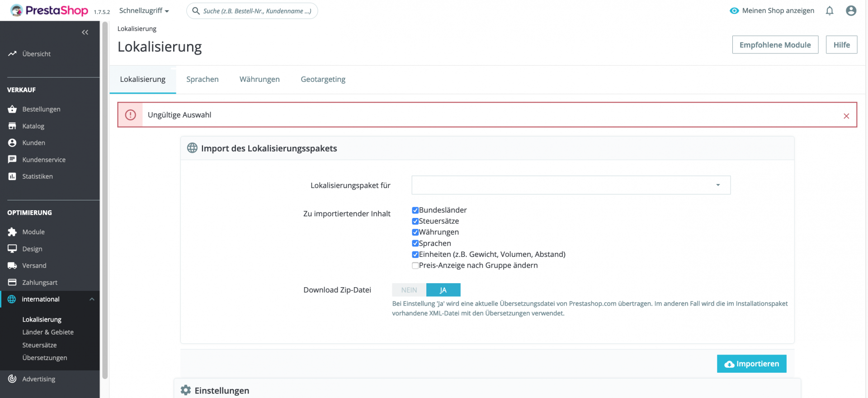The width and height of the screenshot is (868, 398).
Task: Open the Lokalisierungspaket für dropdown
Action: point(571,185)
